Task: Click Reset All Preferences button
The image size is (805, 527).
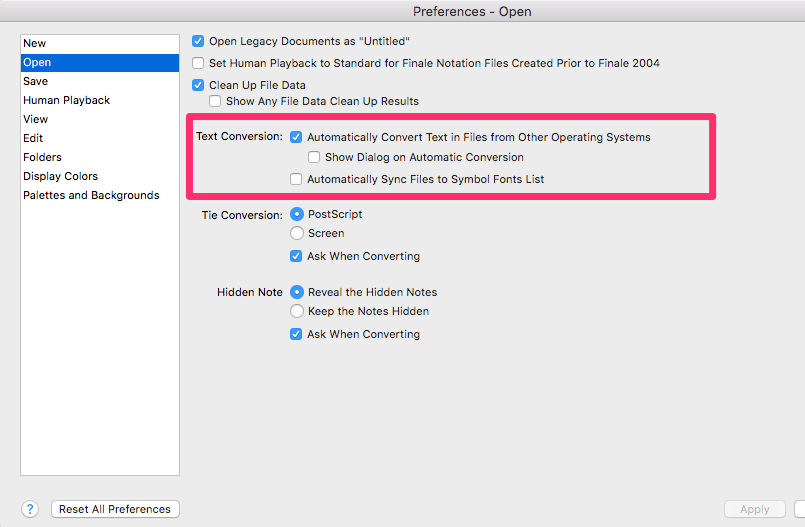Action: coord(115,509)
